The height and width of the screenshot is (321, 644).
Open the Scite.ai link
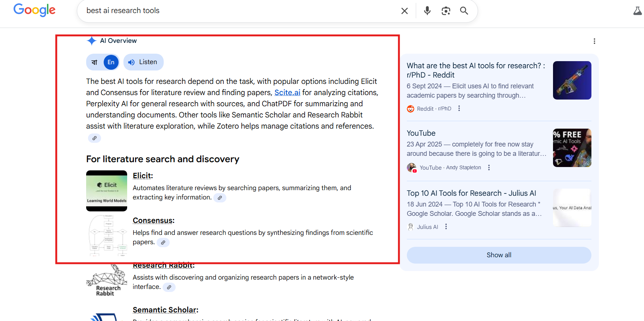[x=287, y=92]
